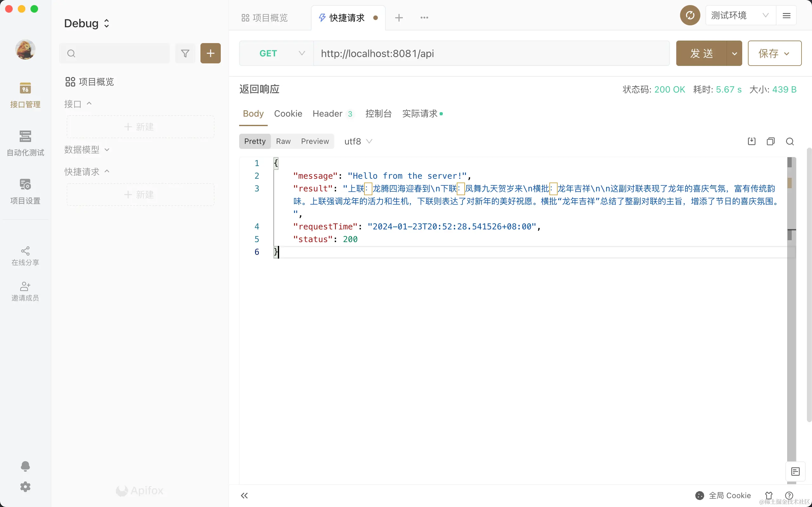Open the 控制台 tab
This screenshot has height=507, width=812.
378,114
